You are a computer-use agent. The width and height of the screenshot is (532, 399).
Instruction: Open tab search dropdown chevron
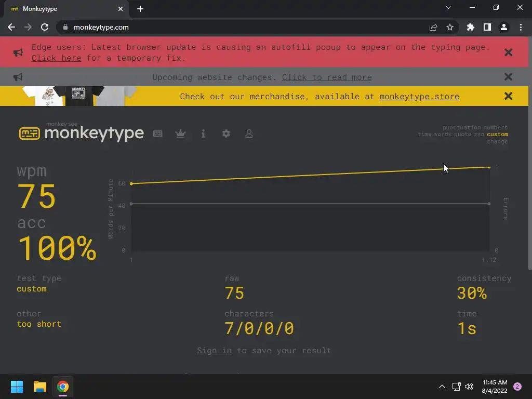[x=448, y=7]
